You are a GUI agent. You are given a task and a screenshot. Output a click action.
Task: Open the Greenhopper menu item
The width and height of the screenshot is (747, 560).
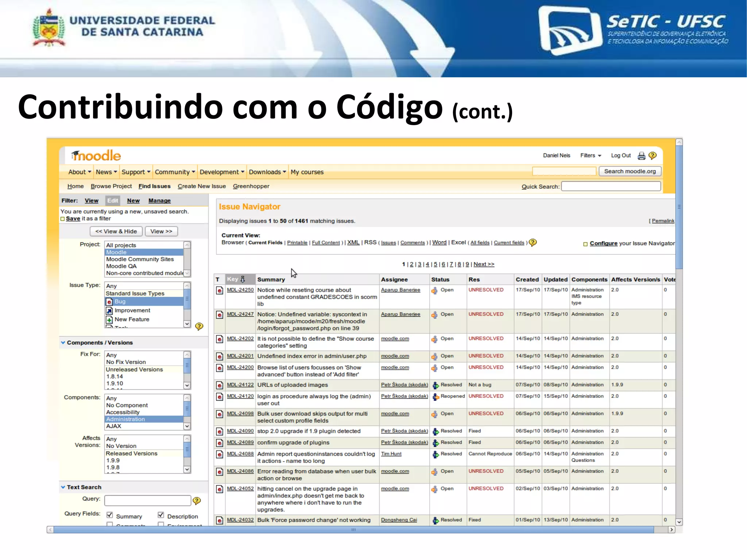point(251,186)
